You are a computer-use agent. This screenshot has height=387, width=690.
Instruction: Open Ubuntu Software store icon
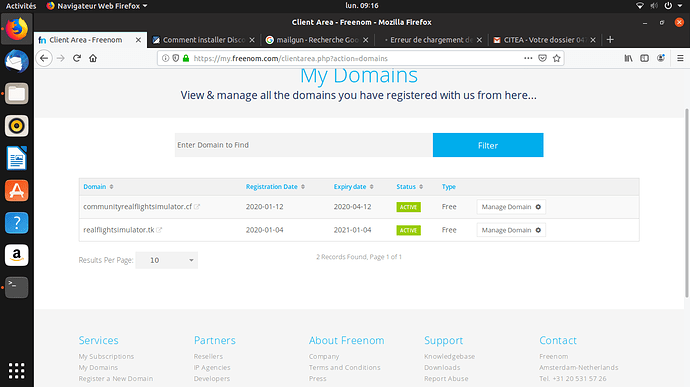(17, 191)
